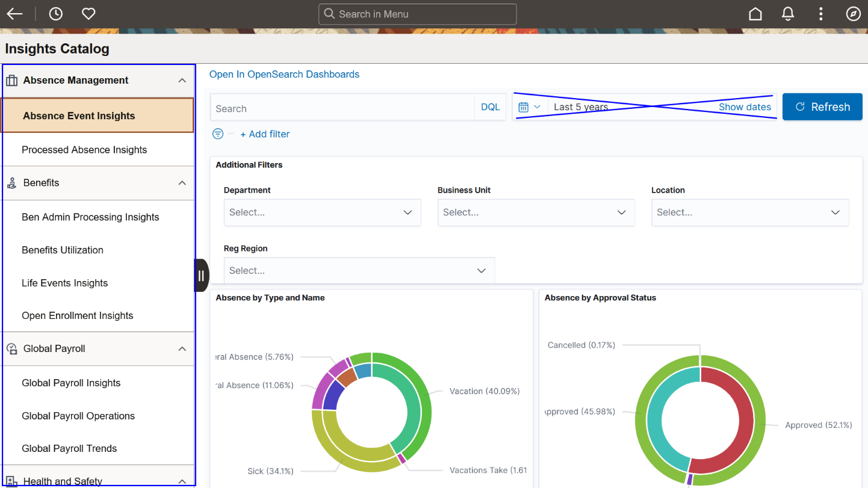The image size is (868, 488).
Task: Select Absence Event Insights
Action: coord(98,116)
